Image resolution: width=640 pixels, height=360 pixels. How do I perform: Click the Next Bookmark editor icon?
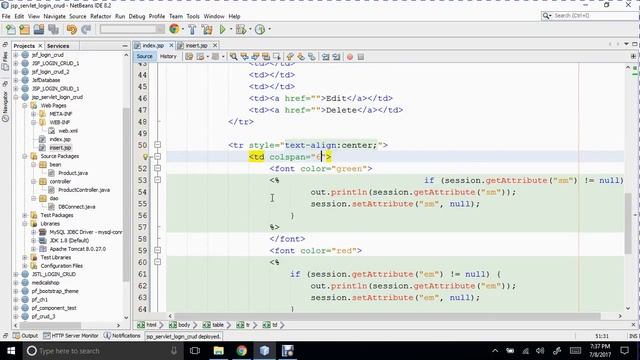pos(301,57)
